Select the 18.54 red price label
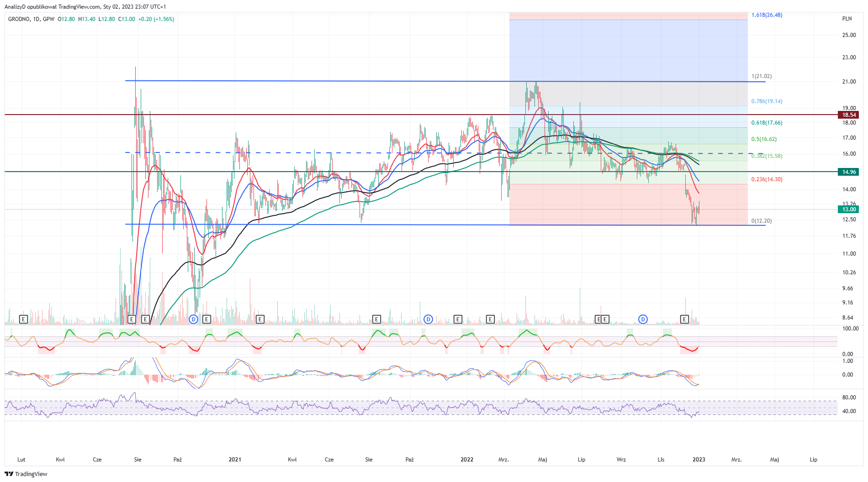This screenshot has height=482, width=868. tap(849, 115)
